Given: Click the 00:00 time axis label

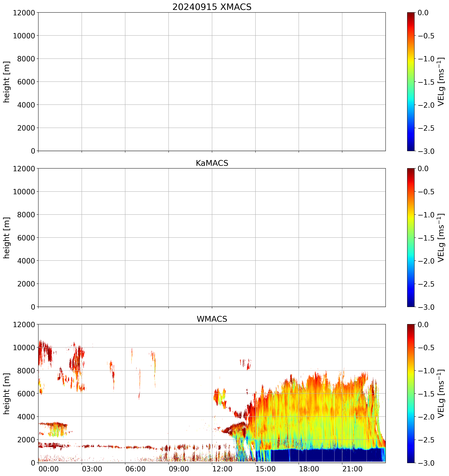Looking at the screenshot, I should coord(49,469).
